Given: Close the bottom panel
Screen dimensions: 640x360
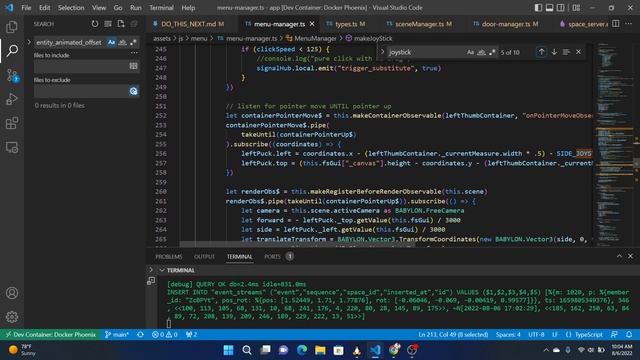Looking at the screenshot, I should click(x=630, y=256).
